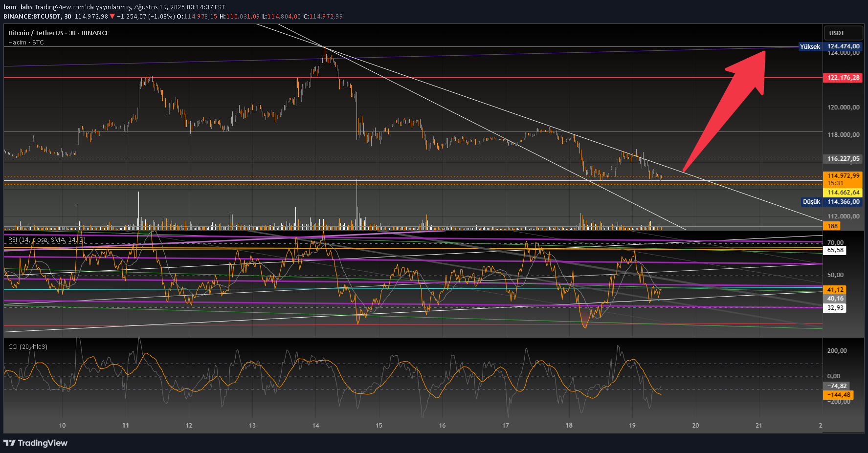Click the CCI (20, hlc3) indicator label
This screenshot has height=453, width=868.
pyautogui.click(x=28, y=347)
